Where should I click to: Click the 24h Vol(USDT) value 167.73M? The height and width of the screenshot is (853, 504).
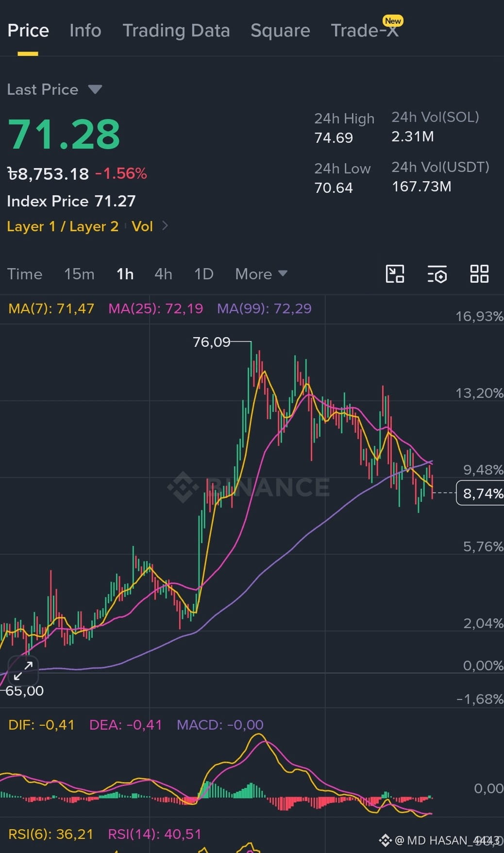coord(421,187)
